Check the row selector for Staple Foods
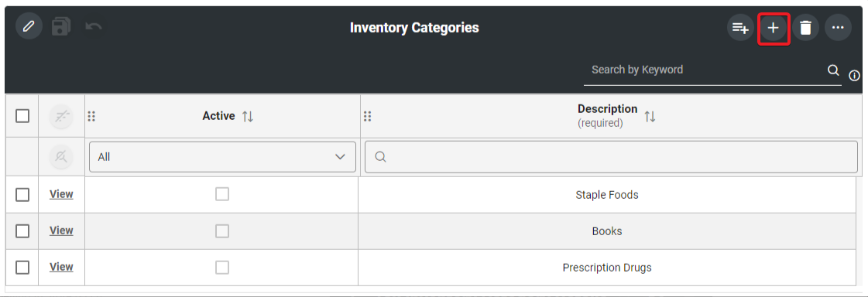Image resolution: width=868 pixels, height=297 pixels. 22,195
